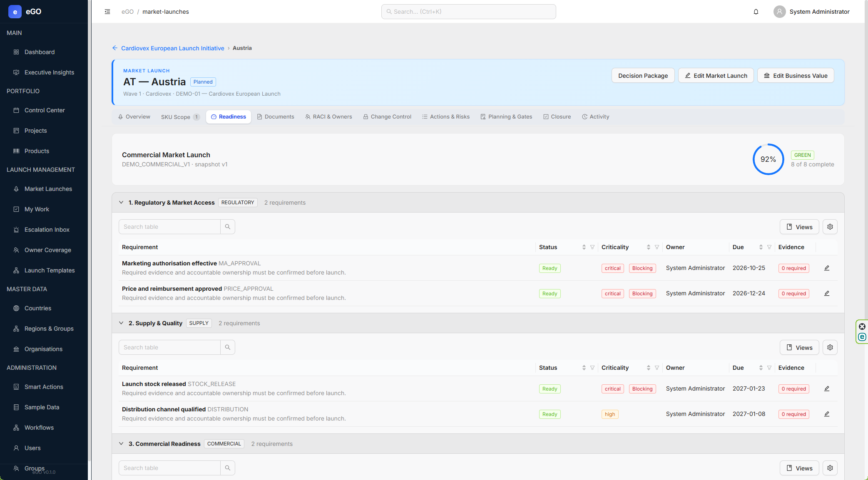Image resolution: width=868 pixels, height=480 pixels.
Task: Go back using arrow before Cardiovex link
Action: click(115, 48)
